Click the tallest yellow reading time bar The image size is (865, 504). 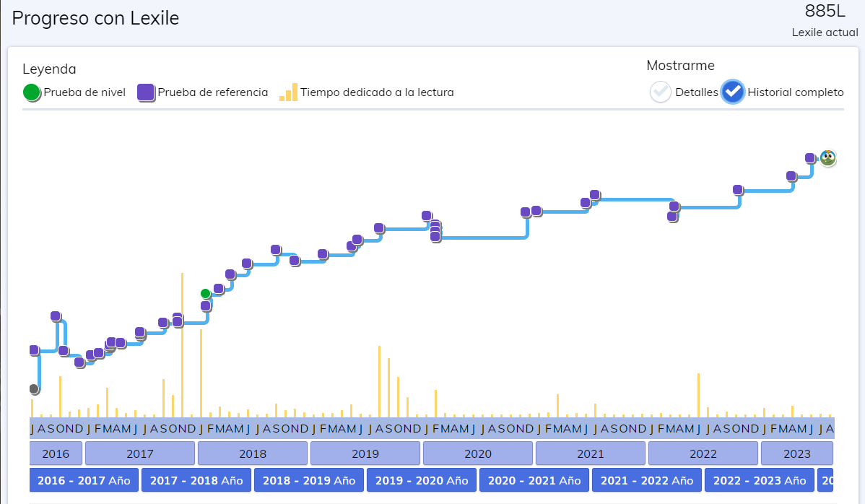coord(182,344)
